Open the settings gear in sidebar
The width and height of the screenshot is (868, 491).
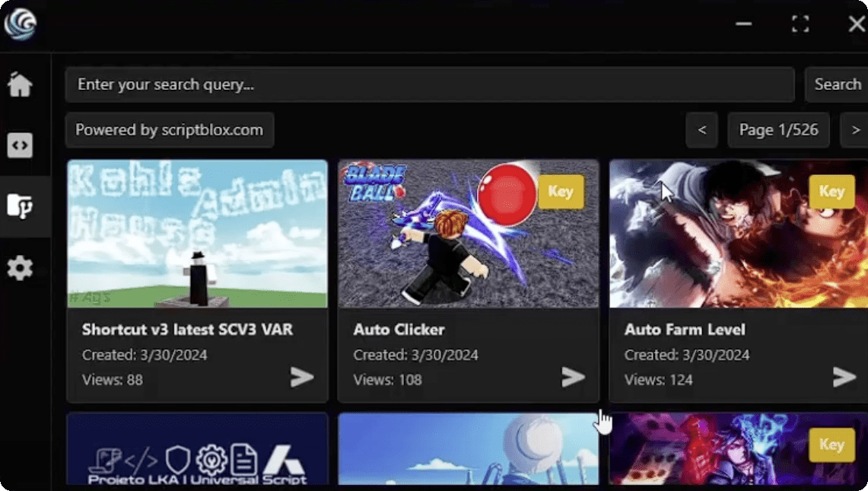pyautogui.click(x=20, y=268)
